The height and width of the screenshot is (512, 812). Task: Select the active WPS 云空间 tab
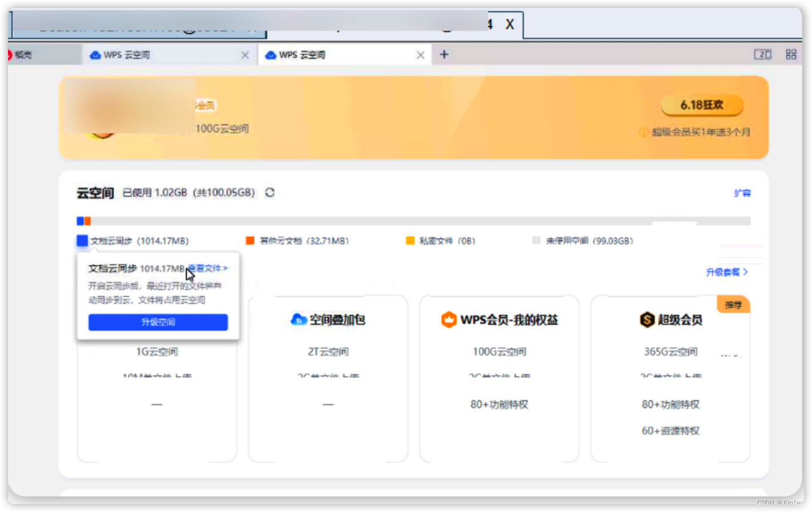point(345,55)
